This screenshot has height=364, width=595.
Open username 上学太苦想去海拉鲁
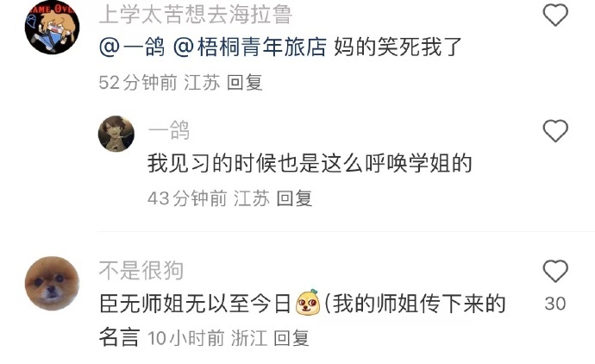coord(196,15)
